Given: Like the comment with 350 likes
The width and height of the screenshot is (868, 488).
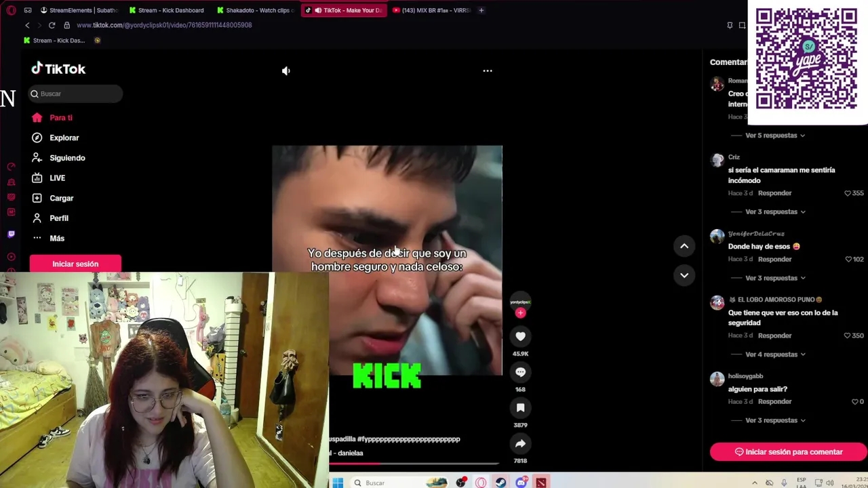Looking at the screenshot, I should click(x=848, y=335).
